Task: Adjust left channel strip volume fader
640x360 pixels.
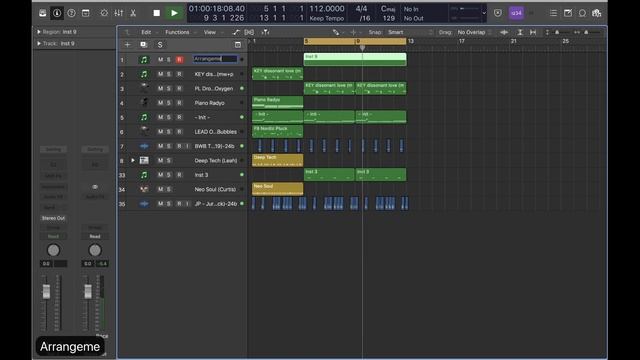Action: click(x=46, y=291)
